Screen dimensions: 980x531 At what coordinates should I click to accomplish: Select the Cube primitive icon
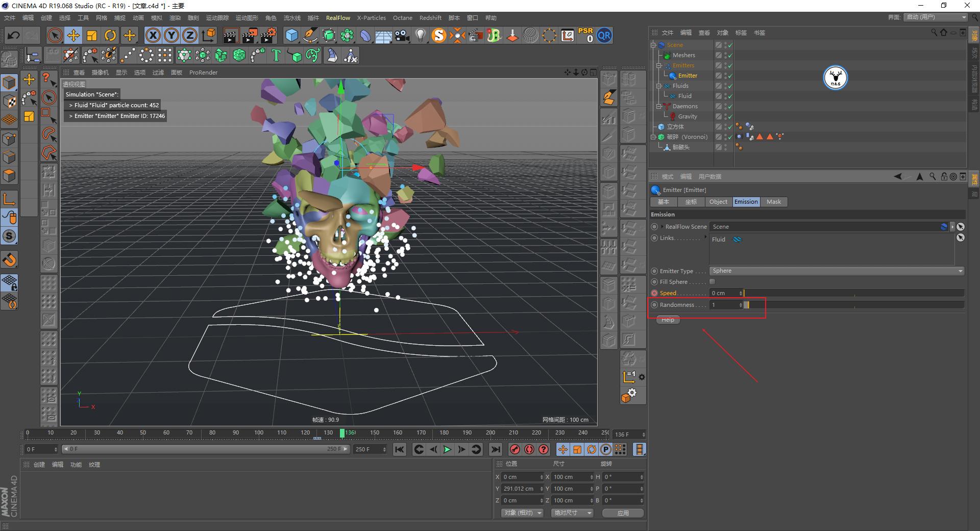pos(292,35)
